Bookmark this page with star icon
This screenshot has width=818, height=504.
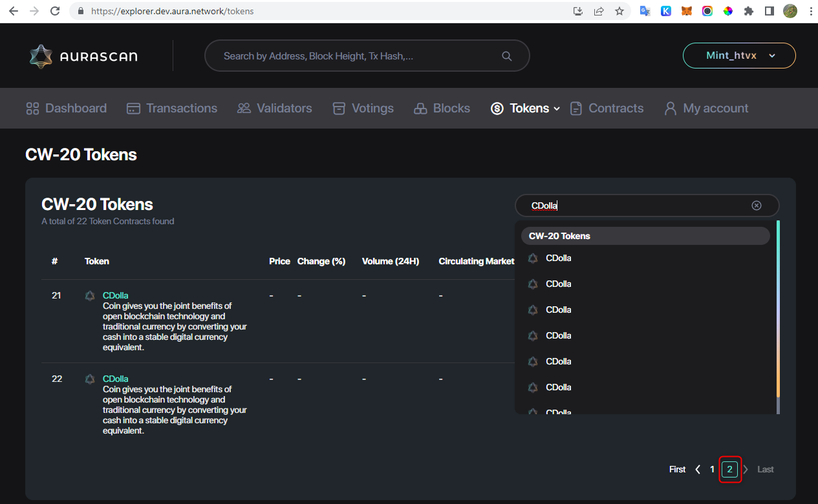[x=619, y=11]
